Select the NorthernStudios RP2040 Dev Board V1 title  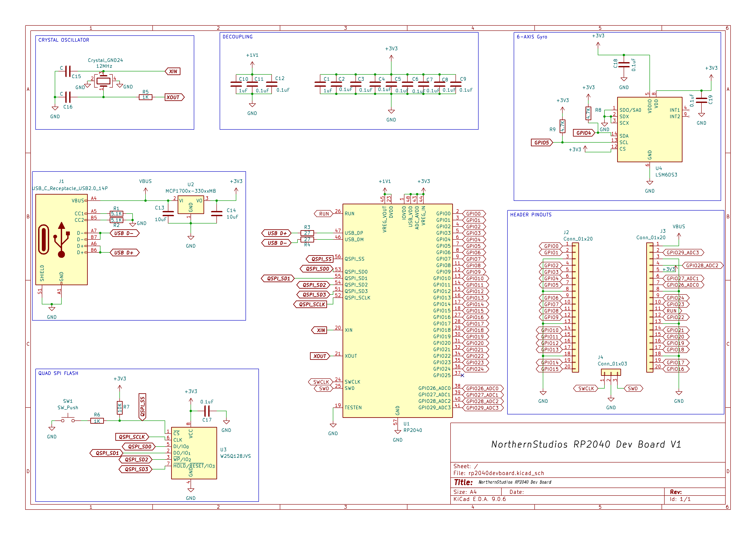coord(586,444)
